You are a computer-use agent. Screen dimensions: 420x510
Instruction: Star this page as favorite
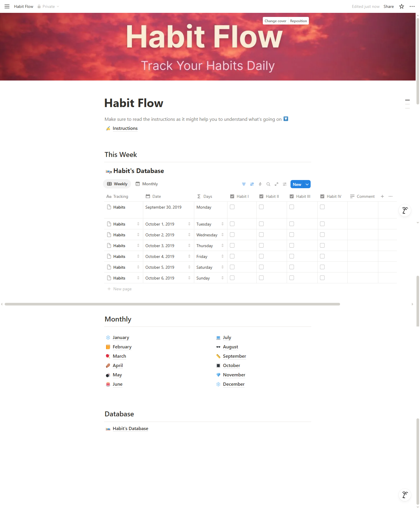point(402,6)
